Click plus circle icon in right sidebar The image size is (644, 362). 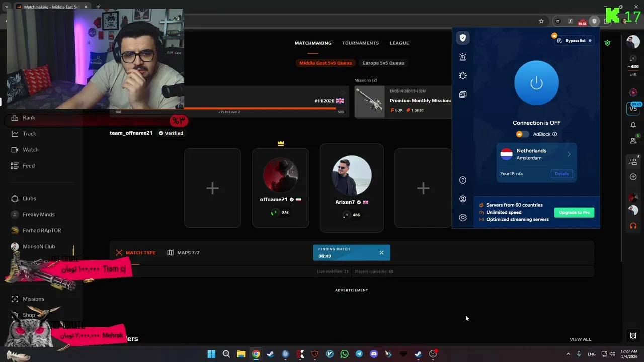[x=633, y=177]
